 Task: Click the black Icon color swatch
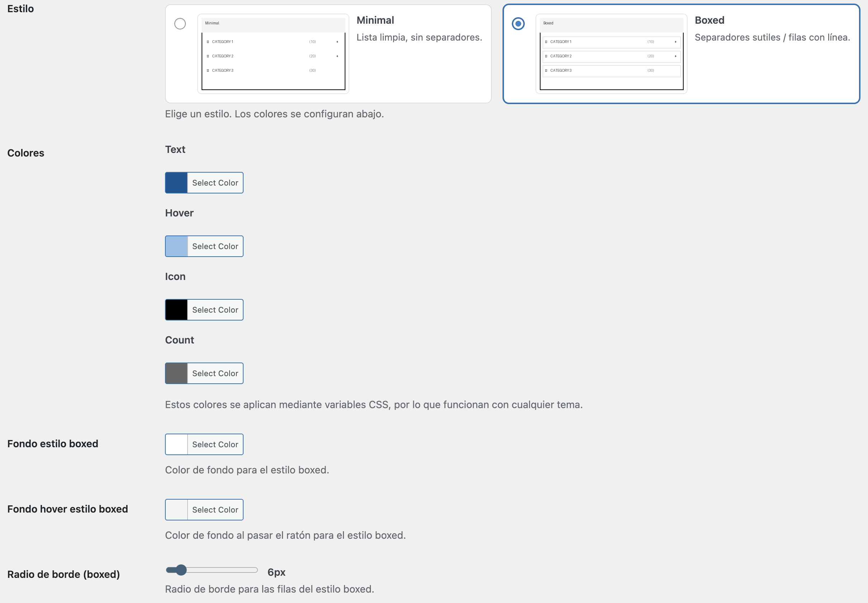tap(176, 310)
